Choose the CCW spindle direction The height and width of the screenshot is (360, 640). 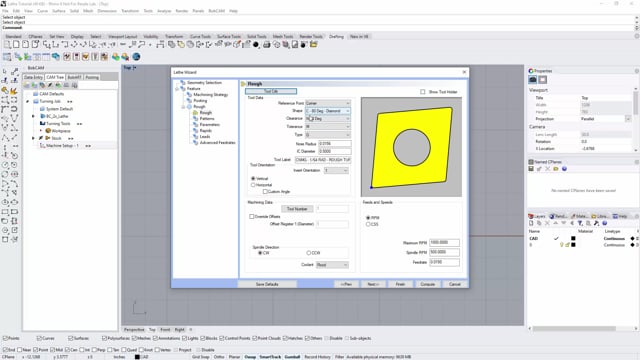tap(309, 253)
